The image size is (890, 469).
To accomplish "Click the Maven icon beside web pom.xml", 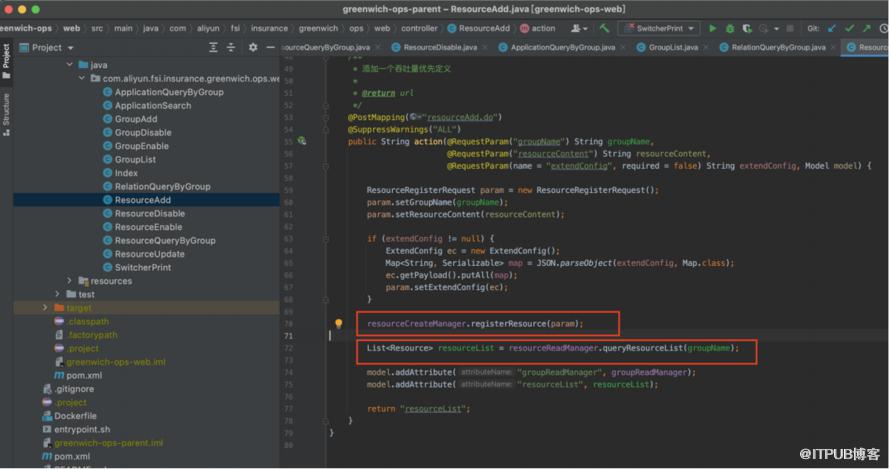I will tap(59, 375).
